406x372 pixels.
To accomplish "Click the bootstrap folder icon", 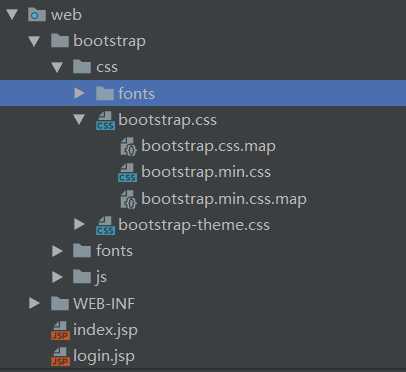I will click(x=59, y=41).
